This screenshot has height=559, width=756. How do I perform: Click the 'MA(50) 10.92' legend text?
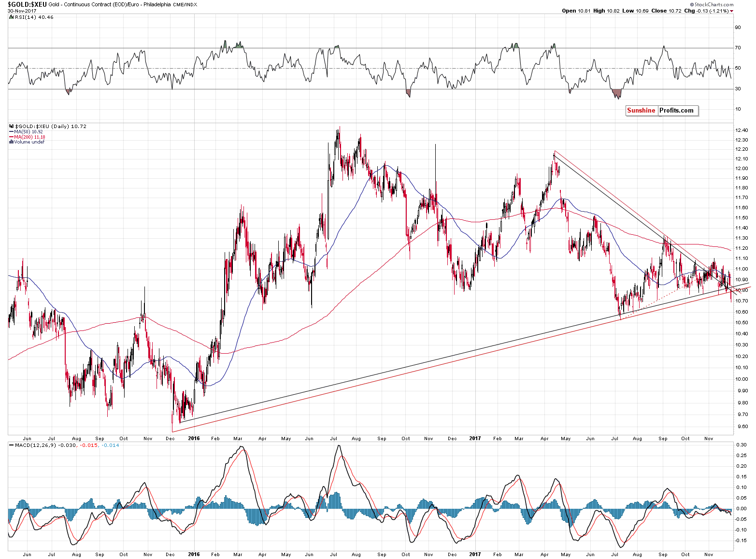pos(29,131)
